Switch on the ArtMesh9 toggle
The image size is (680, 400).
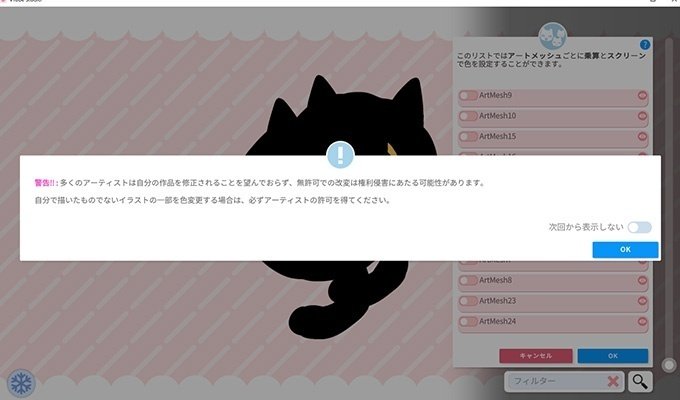[x=468, y=95]
